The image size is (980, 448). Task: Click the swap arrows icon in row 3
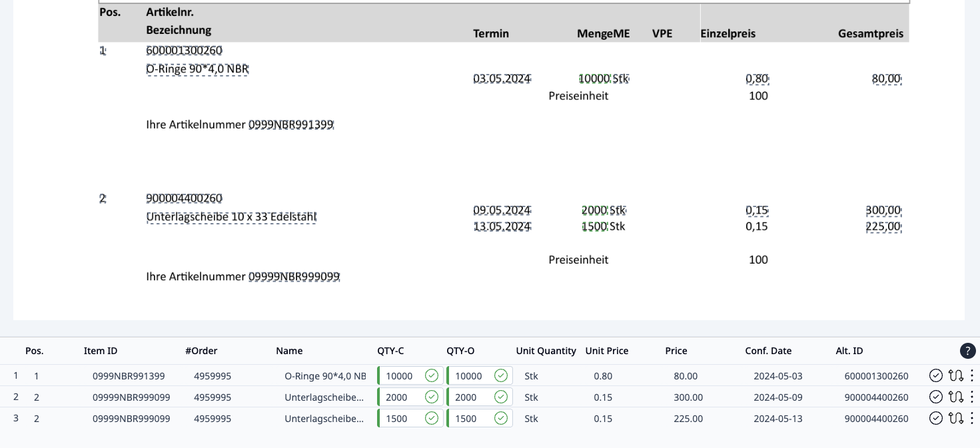pos(955,418)
